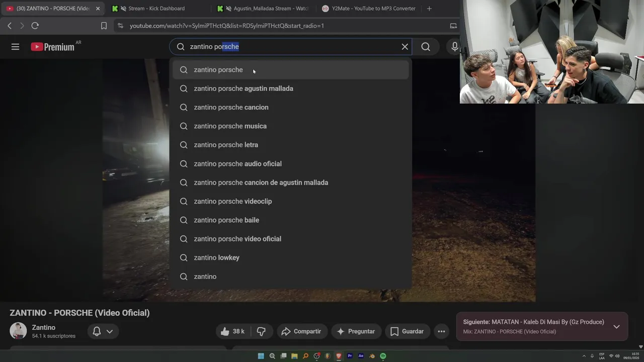Choose last suggestion "zantino"
This screenshot has height=362, width=644.
291,277
